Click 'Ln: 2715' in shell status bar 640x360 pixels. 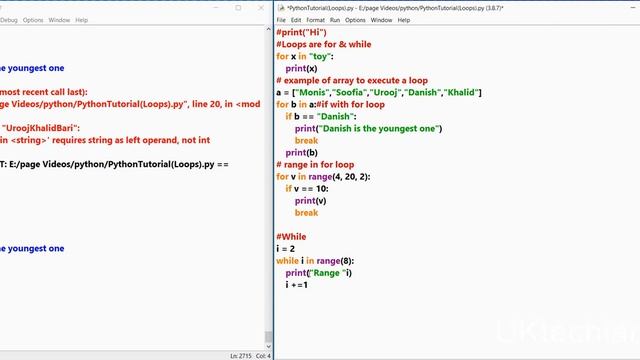[x=241, y=356]
